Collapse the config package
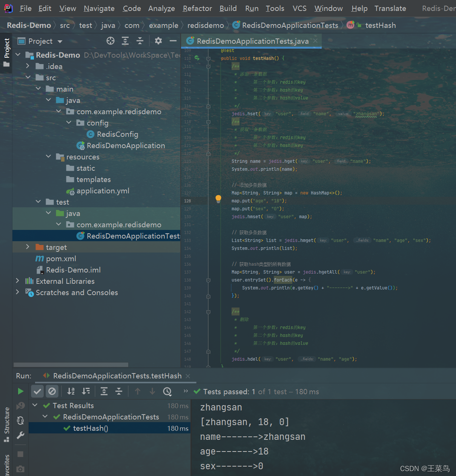 [x=69, y=123]
